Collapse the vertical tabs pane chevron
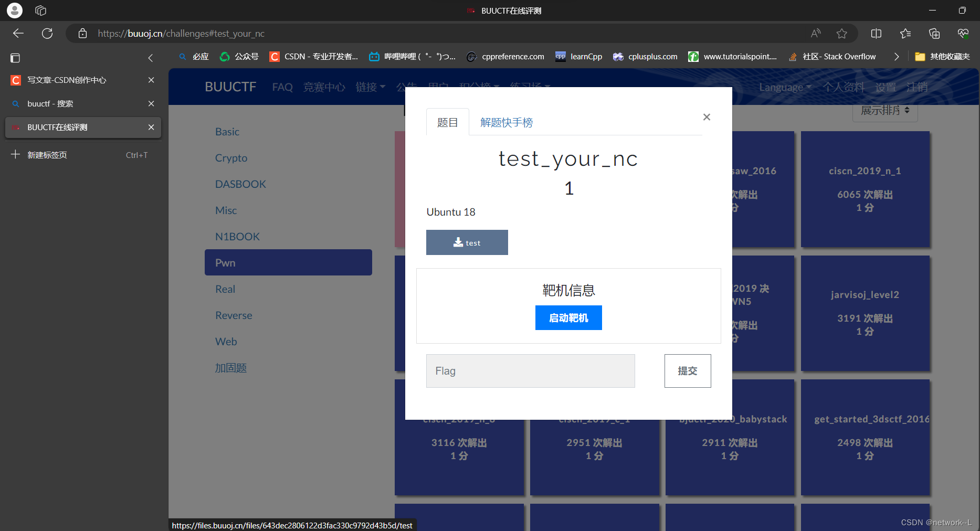 coord(151,58)
